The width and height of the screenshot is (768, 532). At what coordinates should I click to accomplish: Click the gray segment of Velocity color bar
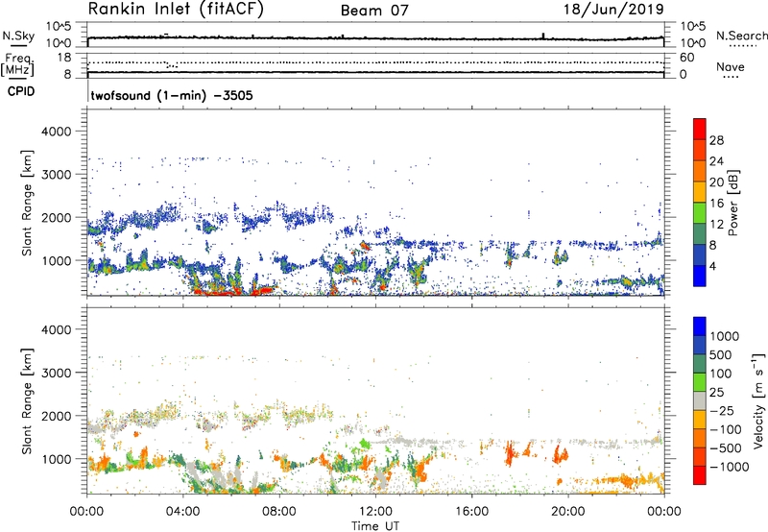(x=700, y=401)
